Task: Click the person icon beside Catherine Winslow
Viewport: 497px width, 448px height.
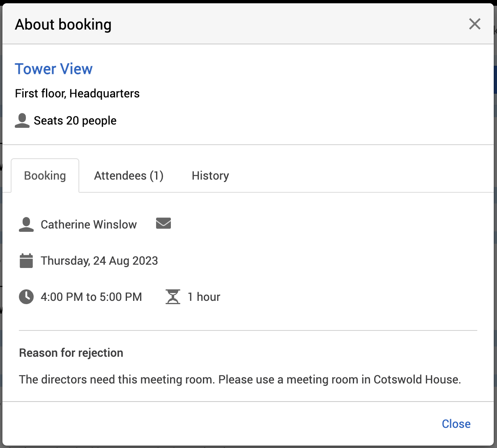Action: [x=26, y=224]
